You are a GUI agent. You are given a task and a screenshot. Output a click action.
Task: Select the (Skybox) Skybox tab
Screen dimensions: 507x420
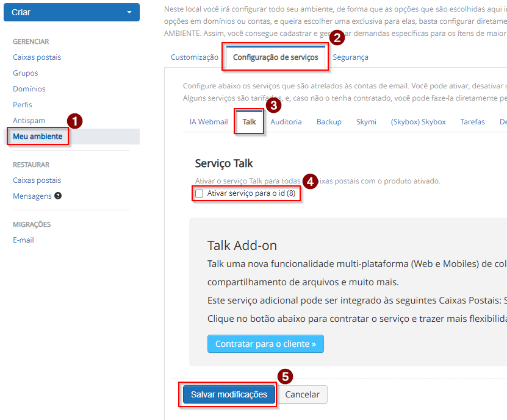(x=418, y=122)
